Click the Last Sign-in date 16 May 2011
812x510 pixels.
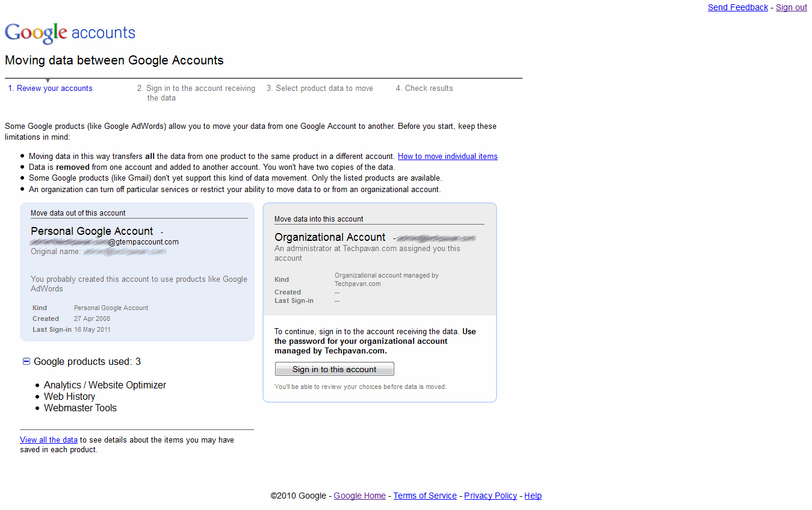coord(92,329)
